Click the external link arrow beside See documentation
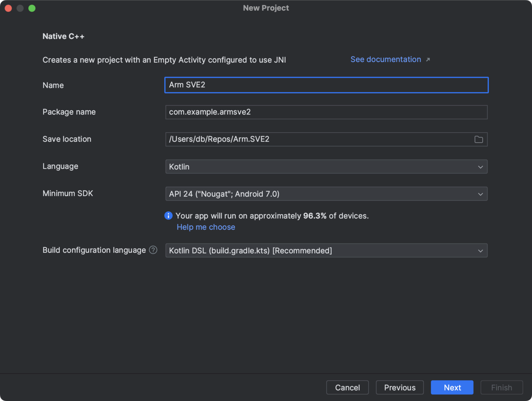 coord(428,60)
